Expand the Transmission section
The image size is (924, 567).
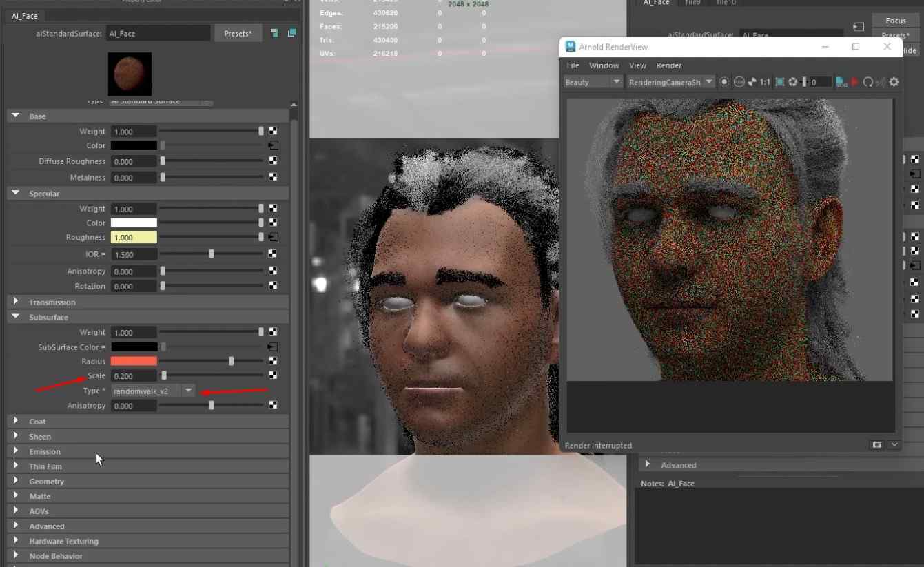[x=15, y=302]
